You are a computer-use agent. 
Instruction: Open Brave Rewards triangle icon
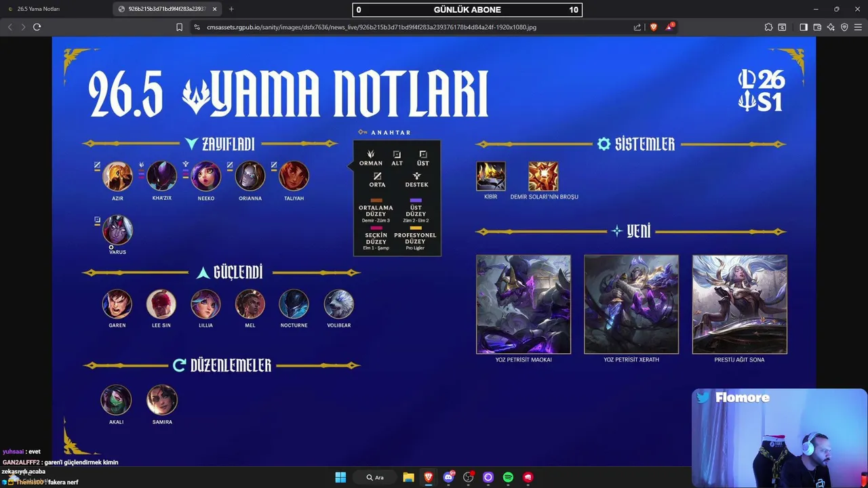coord(669,27)
